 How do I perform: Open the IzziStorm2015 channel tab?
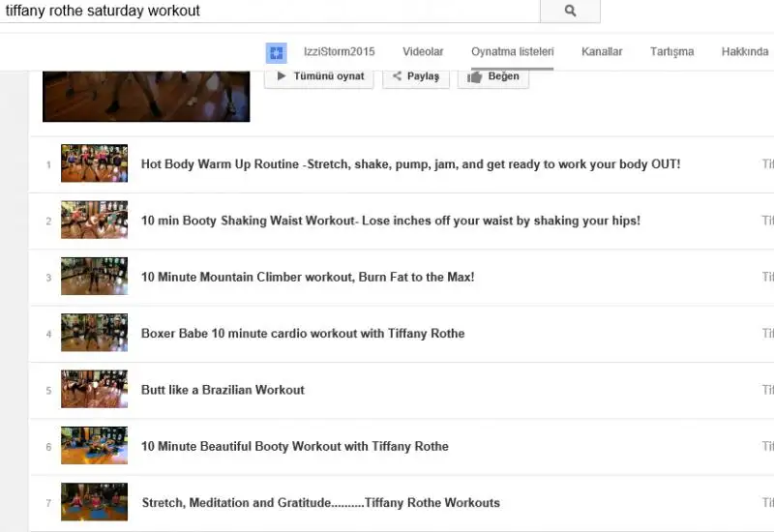point(339,52)
